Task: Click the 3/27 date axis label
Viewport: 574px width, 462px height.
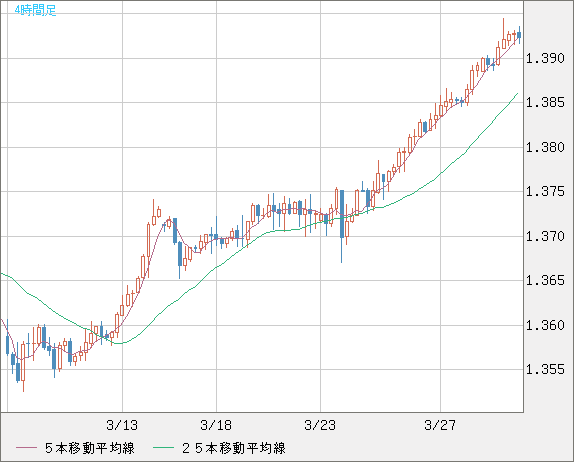Action: pos(440,425)
